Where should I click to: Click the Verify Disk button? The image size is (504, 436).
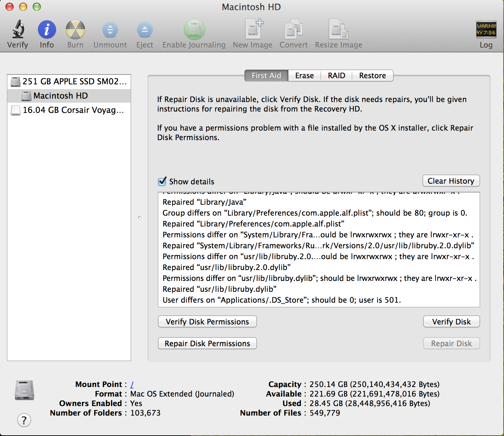pos(451,322)
